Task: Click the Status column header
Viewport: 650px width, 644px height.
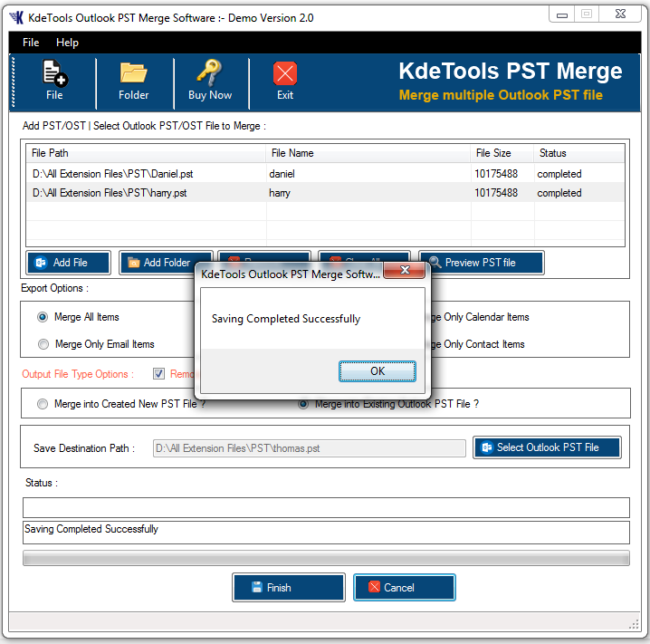Action: [x=579, y=153]
